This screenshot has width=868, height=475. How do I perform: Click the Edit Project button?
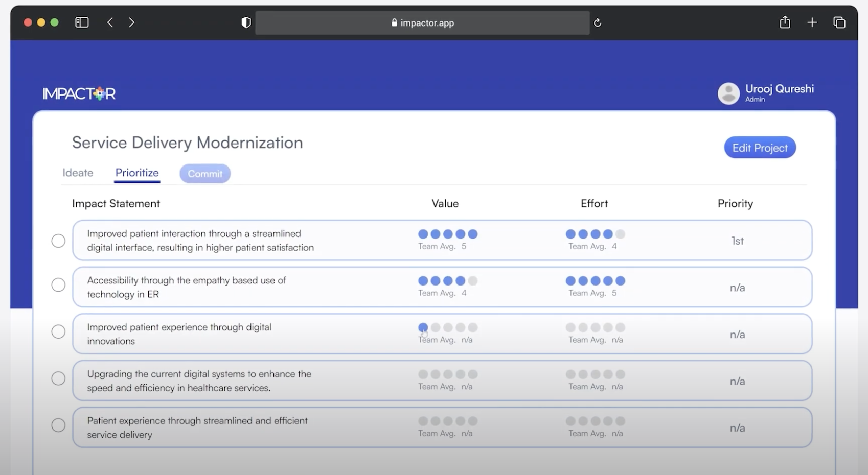tap(760, 148)
